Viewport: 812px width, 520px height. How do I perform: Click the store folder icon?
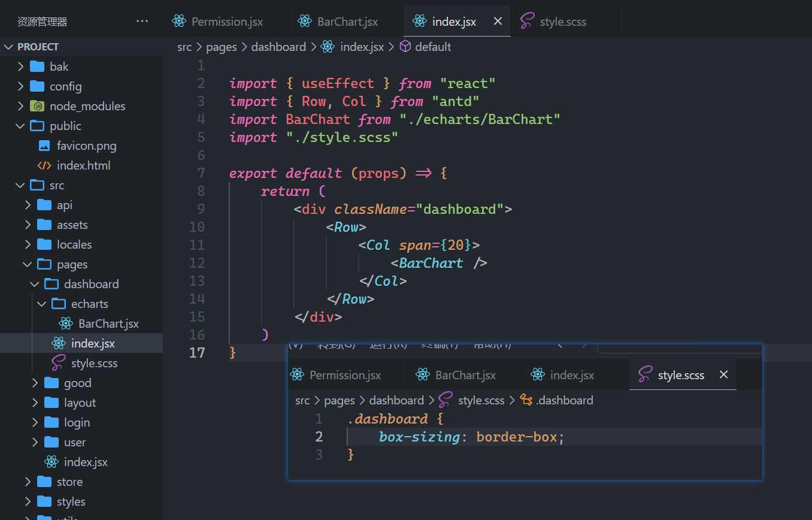pyautogui.click(x=44, y=482)
